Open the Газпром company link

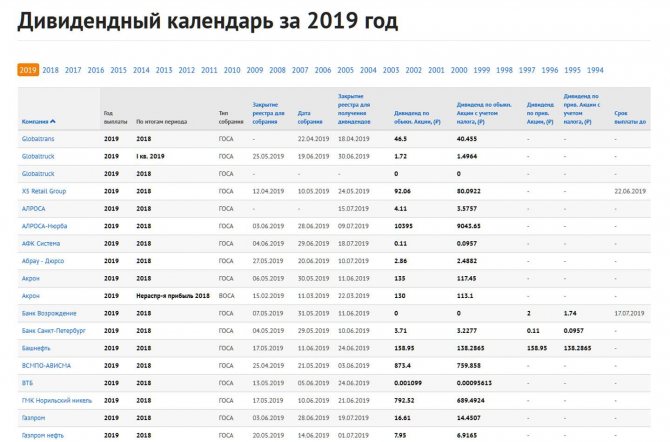tap(33, 418)
